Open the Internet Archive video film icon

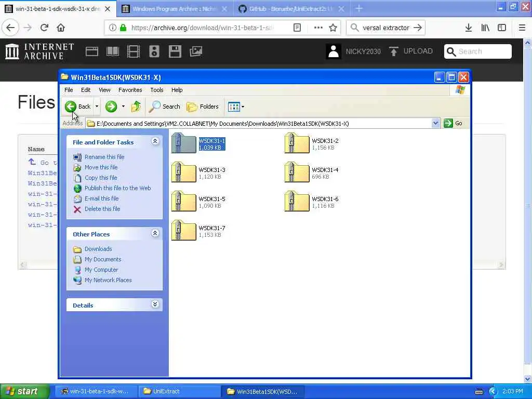click(x=134, y=51)
